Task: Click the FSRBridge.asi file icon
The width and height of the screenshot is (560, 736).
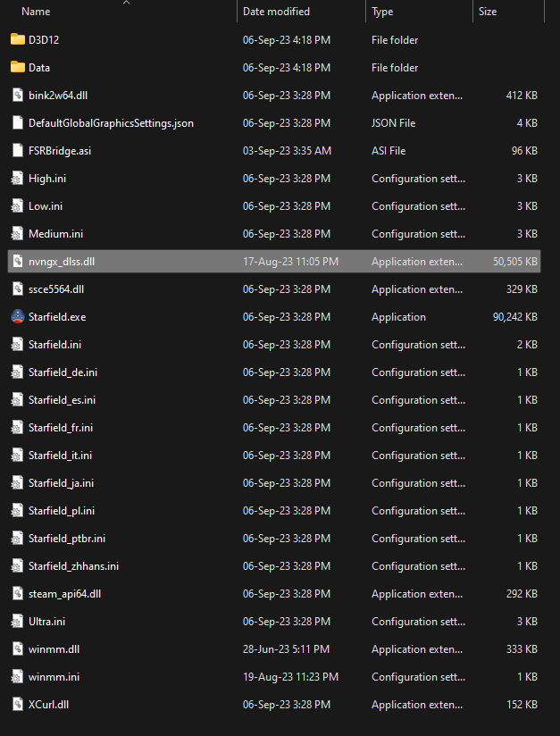Action: [17, 151]
